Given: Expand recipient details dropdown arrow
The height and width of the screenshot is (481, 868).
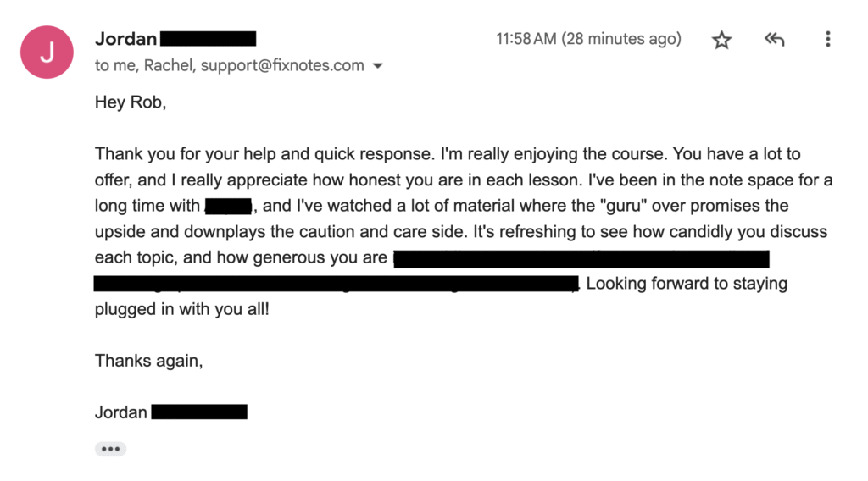Looking at the screenshot, I should click(378, 66).
